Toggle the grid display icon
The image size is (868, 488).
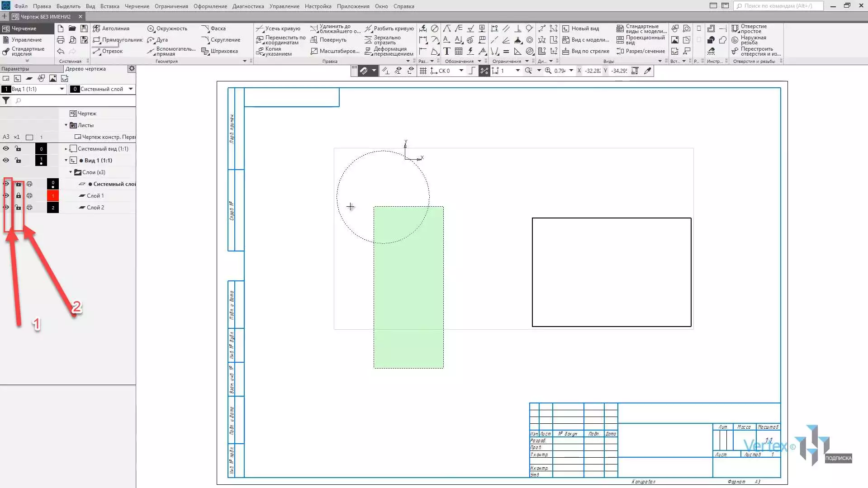(423, 71)
